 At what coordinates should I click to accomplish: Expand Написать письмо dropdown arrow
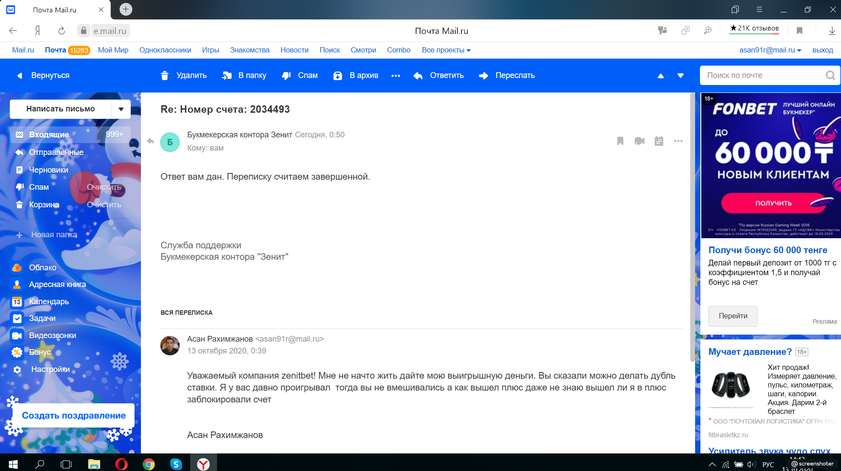point(121,109)
